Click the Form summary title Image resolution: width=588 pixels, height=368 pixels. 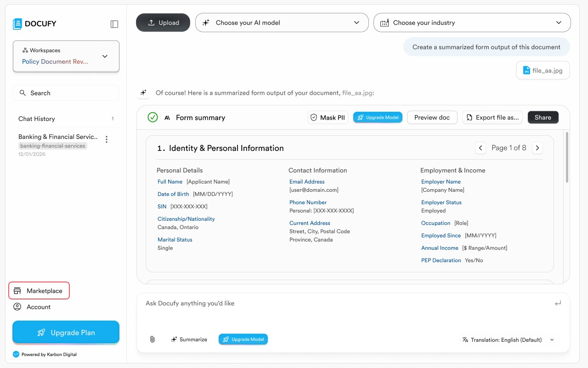(x=200, y=118)
